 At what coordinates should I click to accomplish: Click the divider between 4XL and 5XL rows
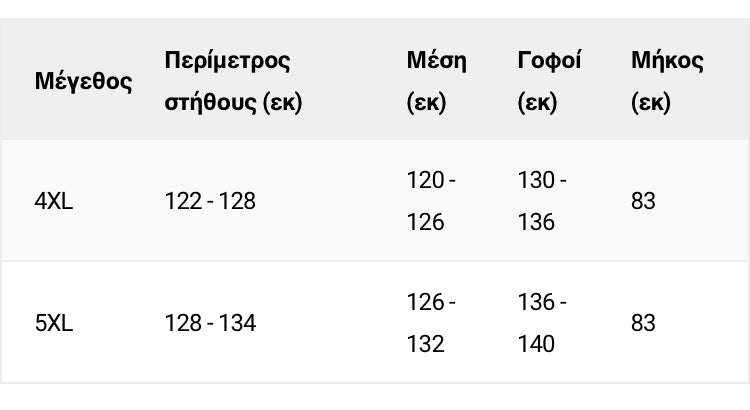(x=375, y=262)
